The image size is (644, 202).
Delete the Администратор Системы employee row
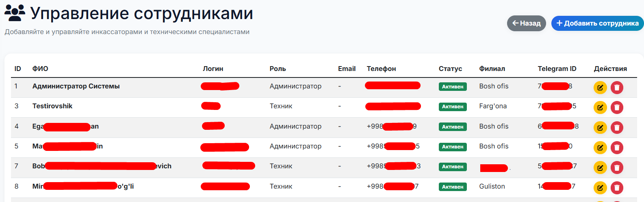[x=617, y=88]
